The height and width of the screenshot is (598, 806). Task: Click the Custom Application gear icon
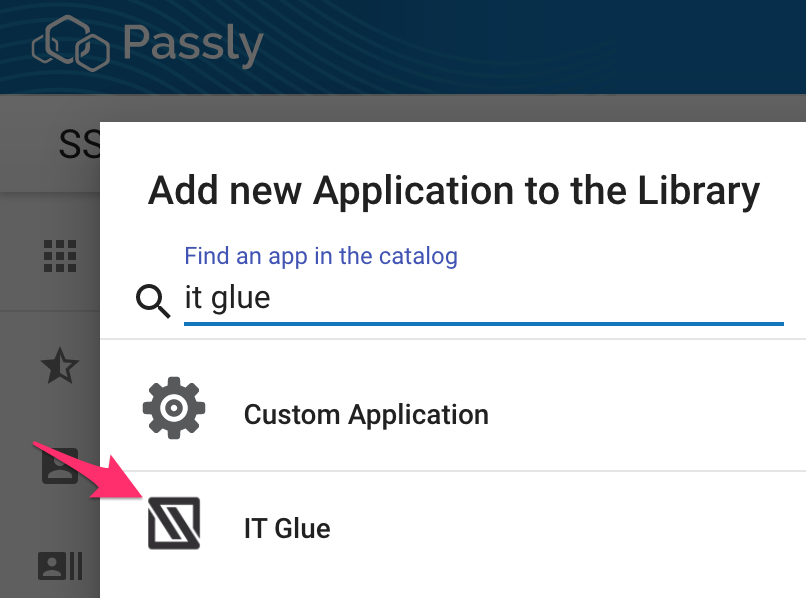tap(174, 408)
